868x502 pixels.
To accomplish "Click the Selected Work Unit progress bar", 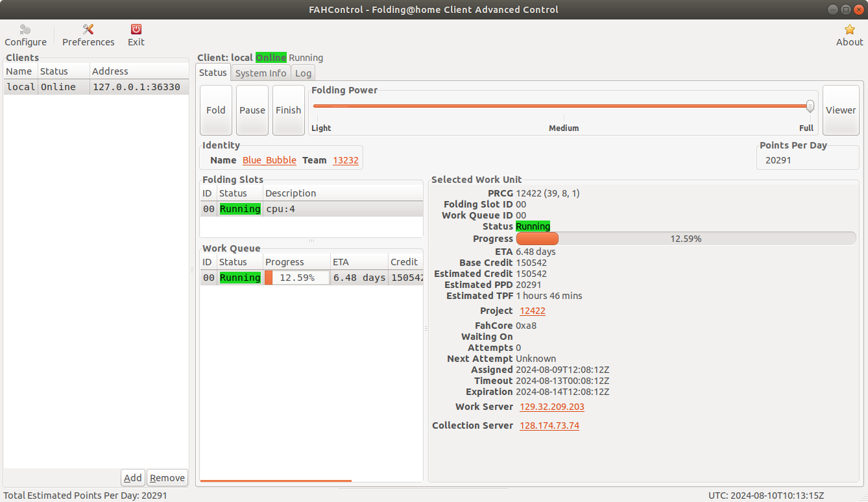I will (686, 239).
